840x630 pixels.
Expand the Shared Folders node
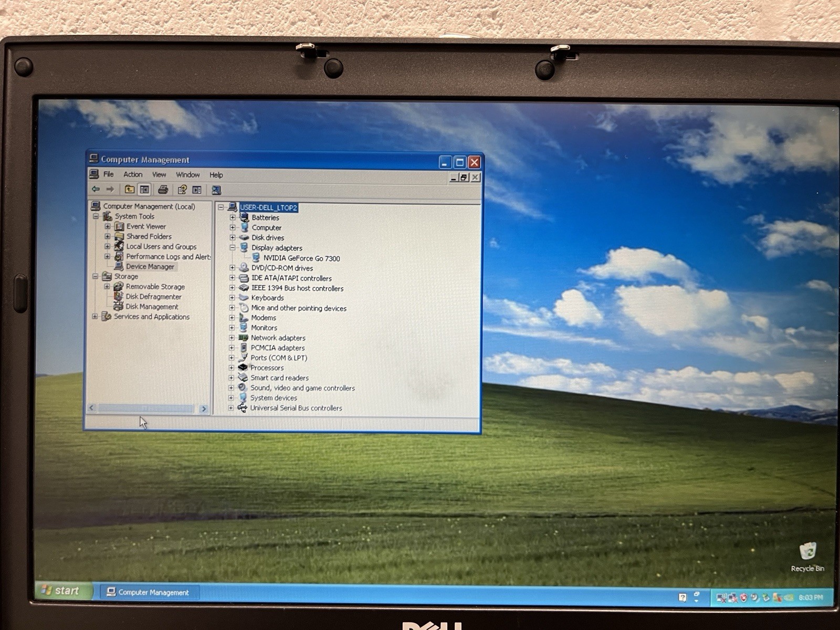click(x=108, y=236)
